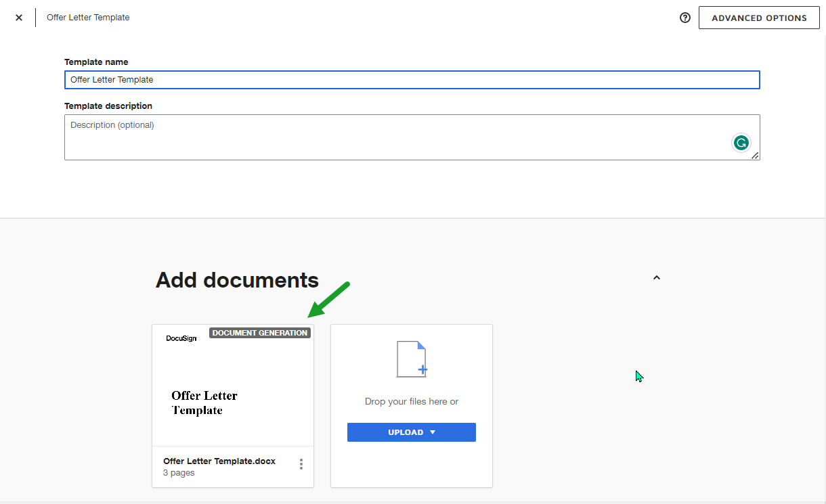Viewport: 826px width, 504px height.
Task: Open the help question mark icon
Action: click(x=684, y=18)
